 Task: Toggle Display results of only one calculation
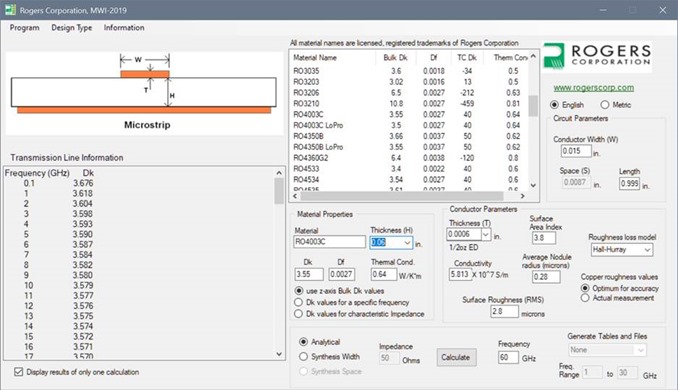19,372
